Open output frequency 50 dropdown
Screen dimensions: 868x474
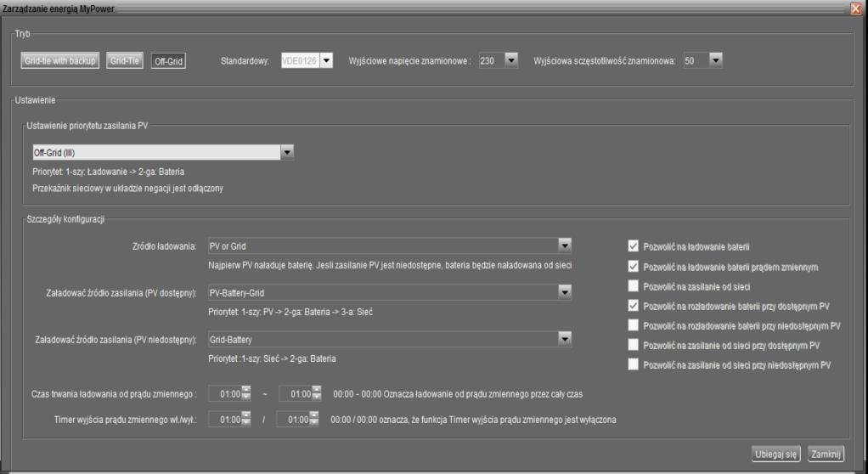716,60
